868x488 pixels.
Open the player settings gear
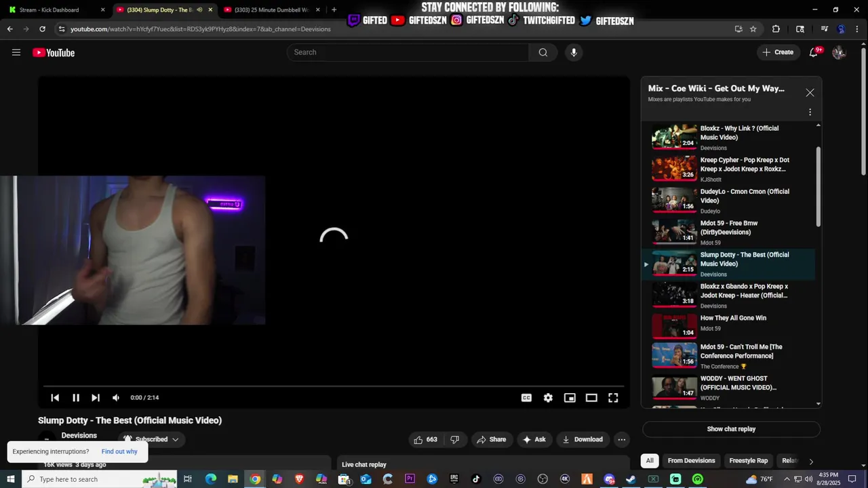click(548, 398)
